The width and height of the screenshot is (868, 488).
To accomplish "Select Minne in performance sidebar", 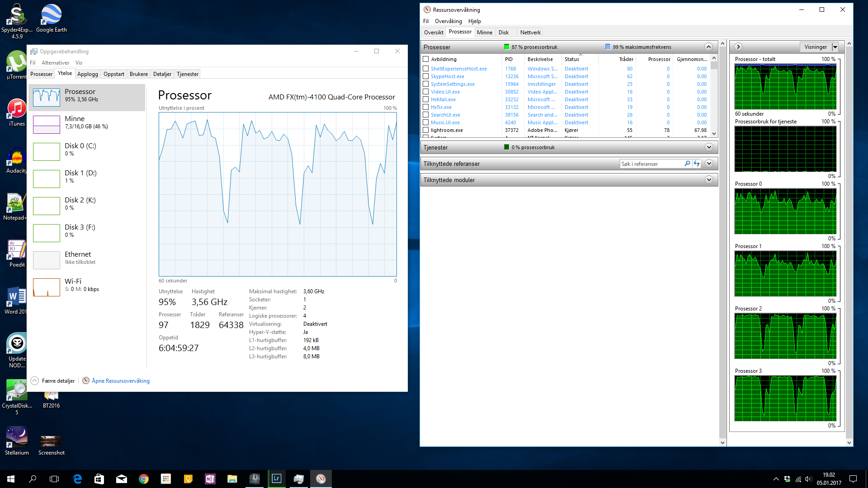I will coord(87,125).
